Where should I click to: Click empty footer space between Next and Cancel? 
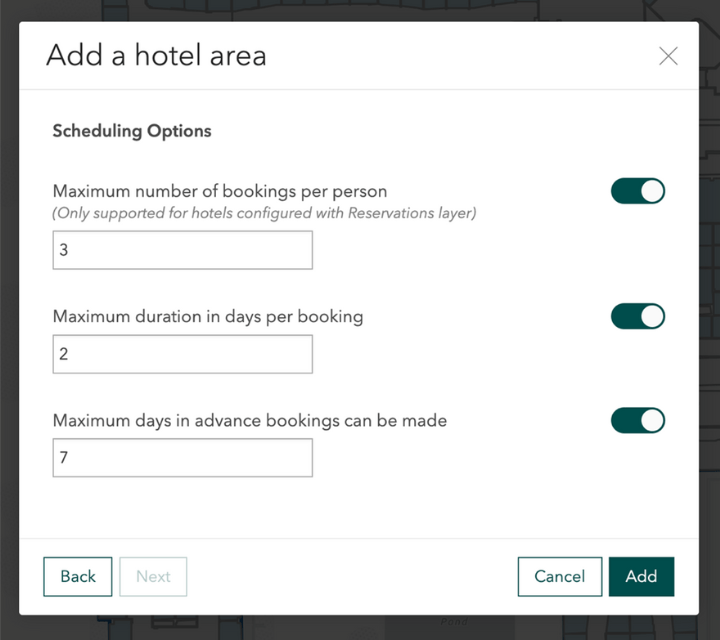click(x=350, y=576)
